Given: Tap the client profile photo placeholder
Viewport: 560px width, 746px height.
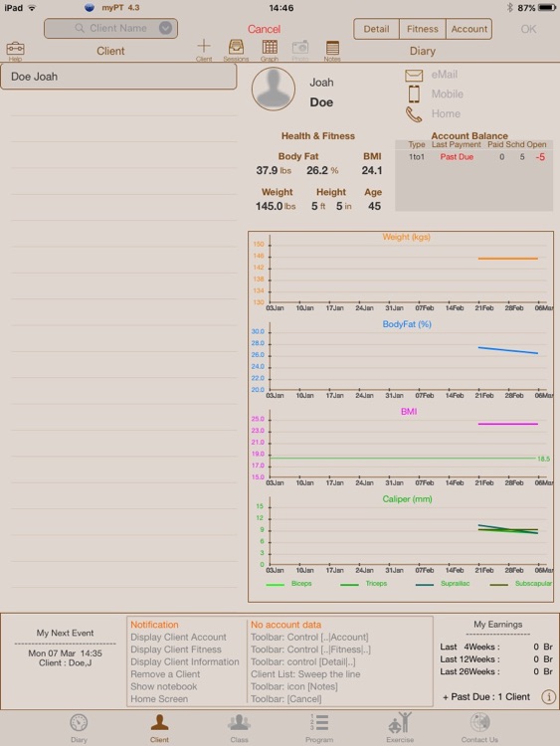Looking at the screenshot, I should point(274,89).
